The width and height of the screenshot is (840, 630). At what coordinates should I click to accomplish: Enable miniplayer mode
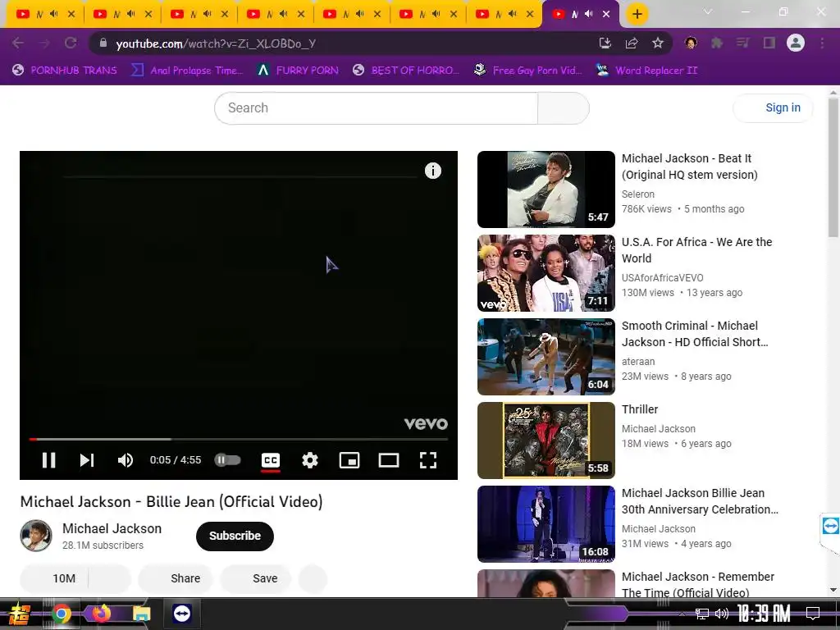[x=349, y=460]
